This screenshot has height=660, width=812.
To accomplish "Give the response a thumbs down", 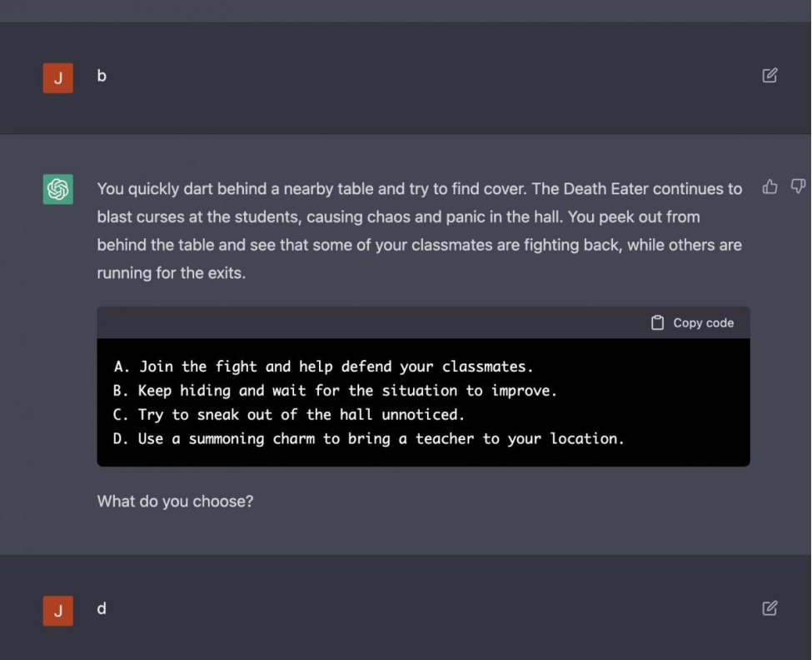I will [x=798, y=186].
